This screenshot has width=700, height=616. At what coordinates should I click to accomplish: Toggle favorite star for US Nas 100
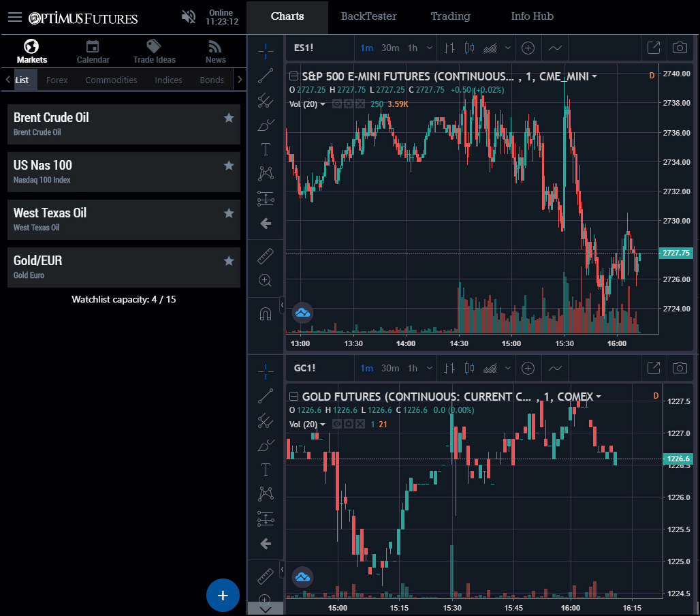coord(229,166)
